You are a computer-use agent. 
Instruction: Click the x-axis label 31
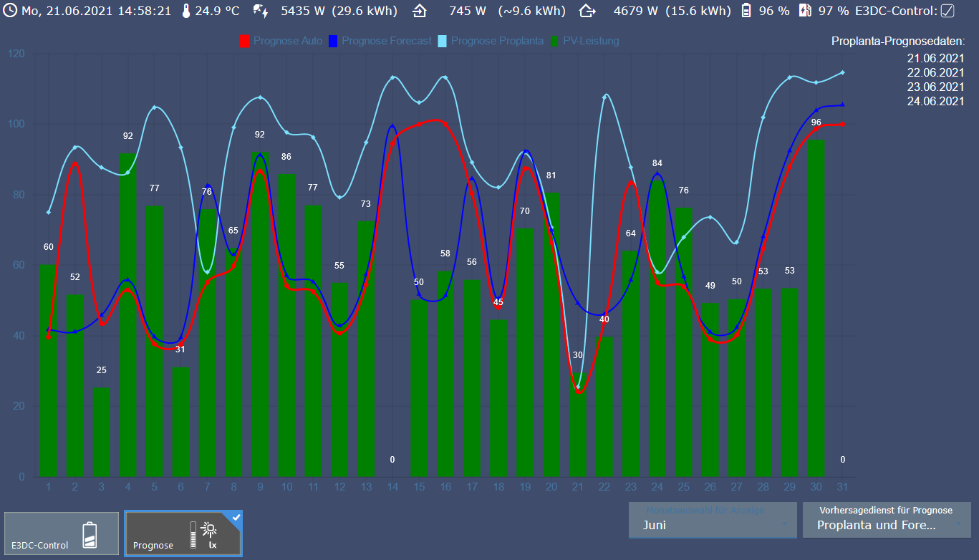[x=842, y=488]
